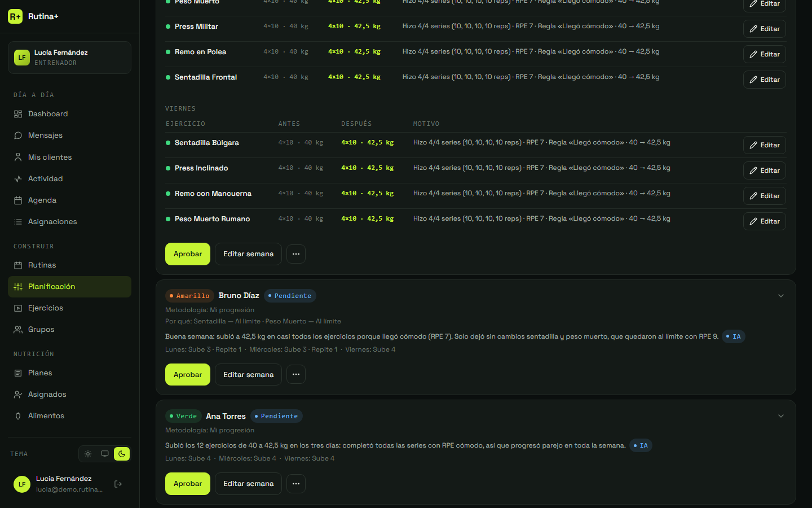Edit the Press Inclinado row
Viewport: 812px width, 508px height.
765,170
